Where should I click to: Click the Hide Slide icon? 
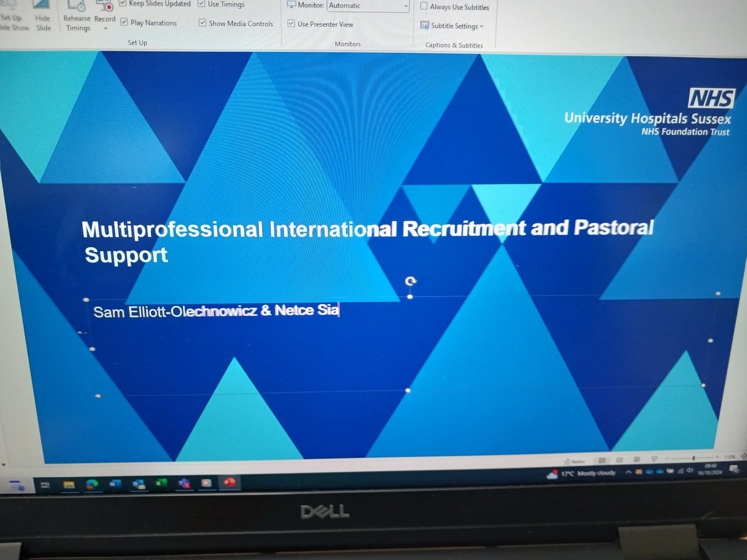pos(43,5)
